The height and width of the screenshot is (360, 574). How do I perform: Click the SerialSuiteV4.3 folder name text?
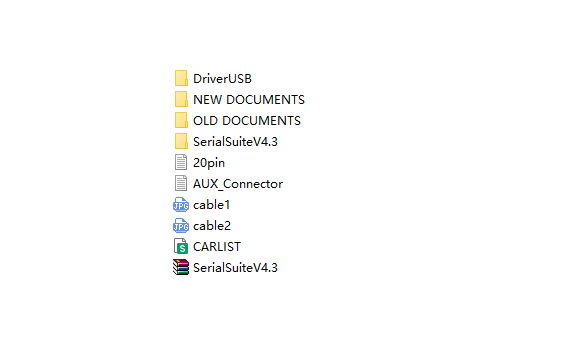[235, 142]
